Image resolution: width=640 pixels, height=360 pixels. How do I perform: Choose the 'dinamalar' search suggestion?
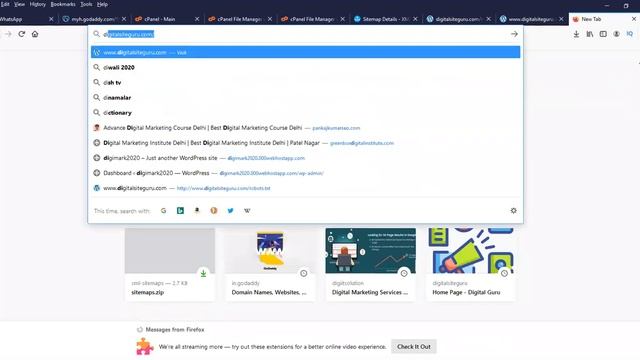[305, 98]
